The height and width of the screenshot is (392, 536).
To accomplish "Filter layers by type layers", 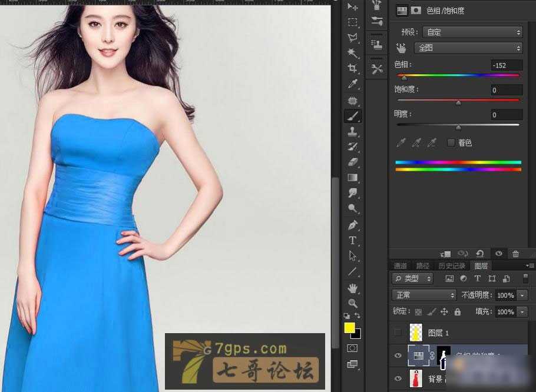I will coord(478,278).
